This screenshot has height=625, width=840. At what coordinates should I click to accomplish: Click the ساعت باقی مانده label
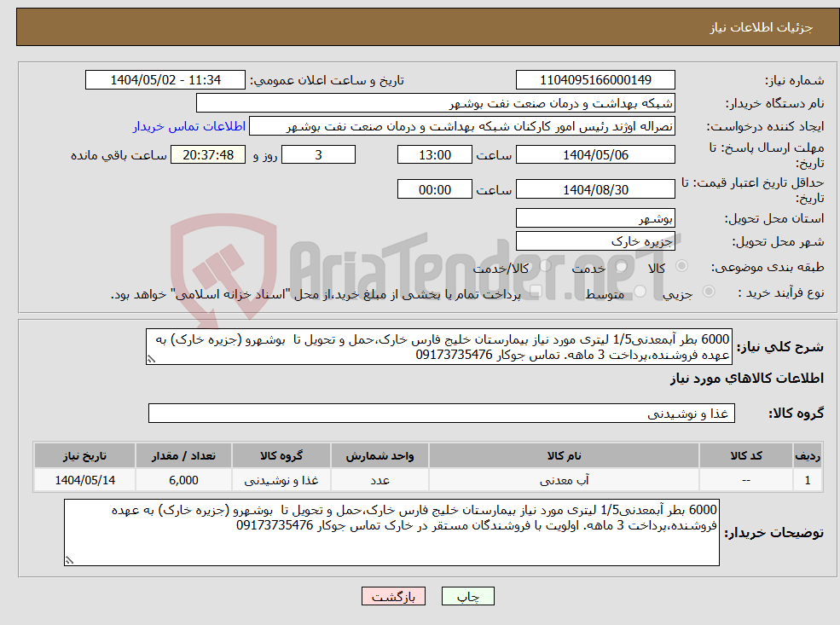click(119, 155)
